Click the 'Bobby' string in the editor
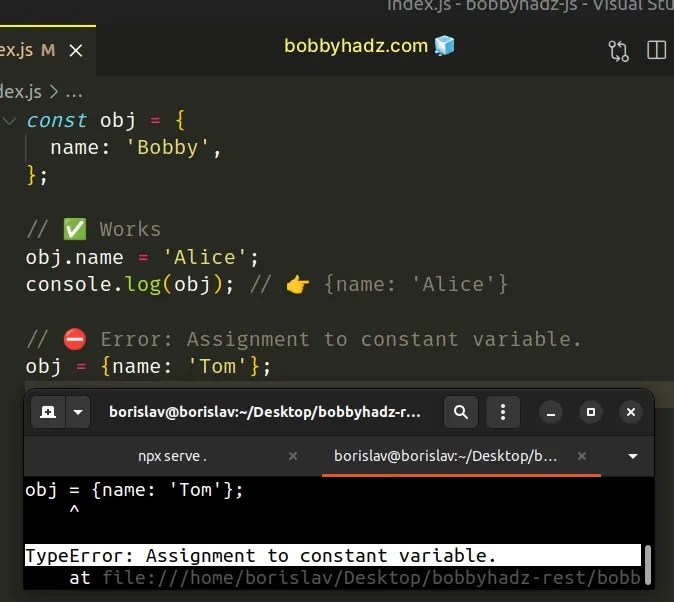This screenshot has width=674, height=602. (168, 147)
